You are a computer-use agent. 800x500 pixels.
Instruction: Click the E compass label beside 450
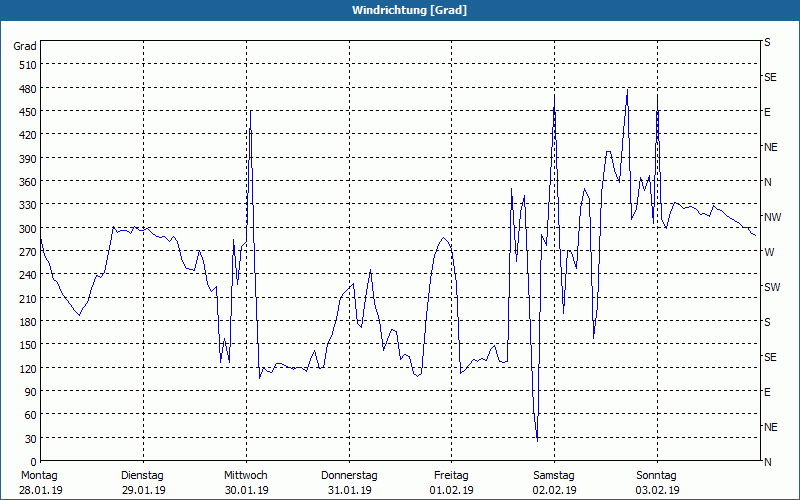click(767, 112)
